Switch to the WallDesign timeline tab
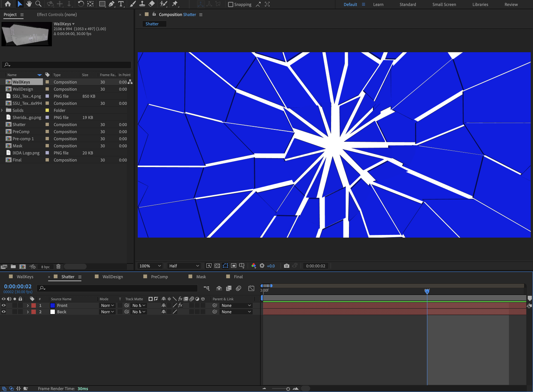The height and width of the screenshot is (392, 533). tap(113, 276)
